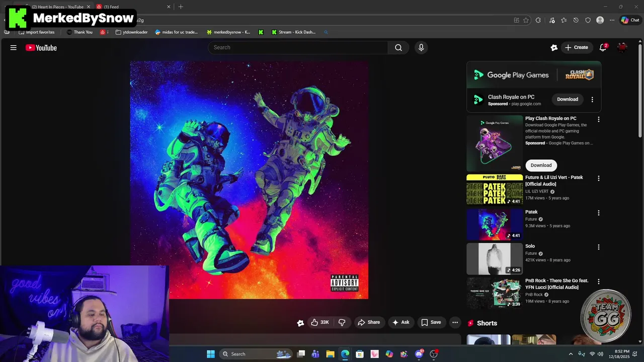Open Patek by Future astronaut thumbnail
Screen dimensions: 644x362
(x=495, y=224)
